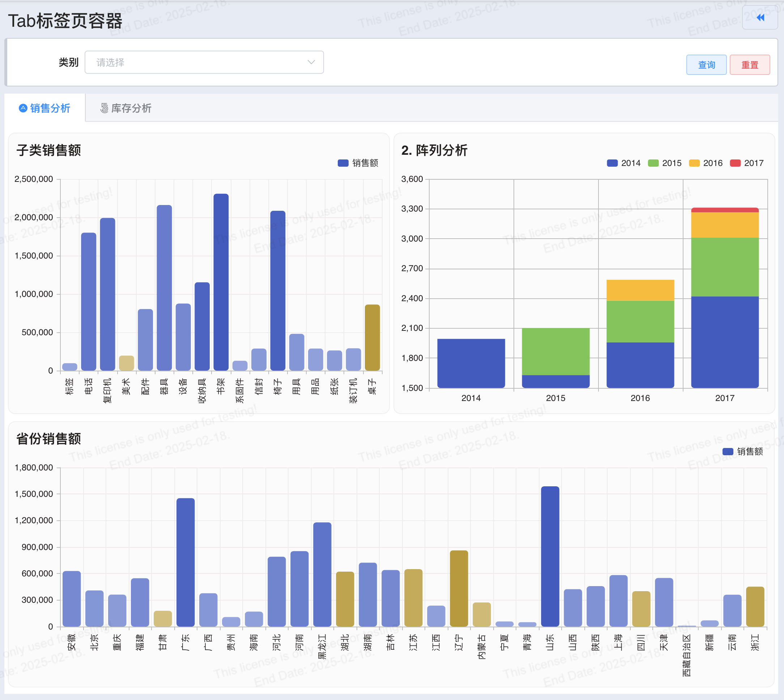784x700 pixels.
Task: Click the 山东 bar in 省份销售额
Action: [550, 556]
